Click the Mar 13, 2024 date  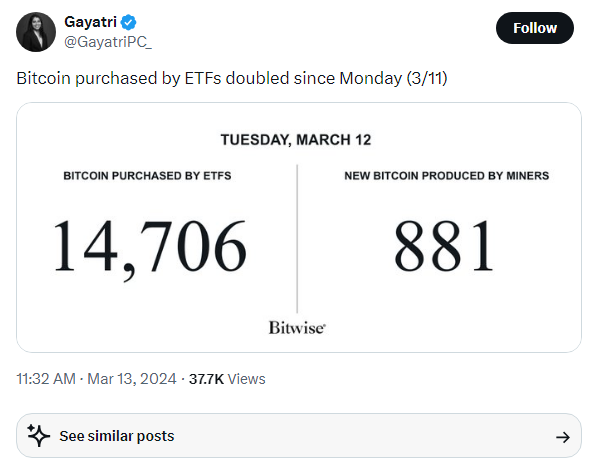click(x=132, y=379)
